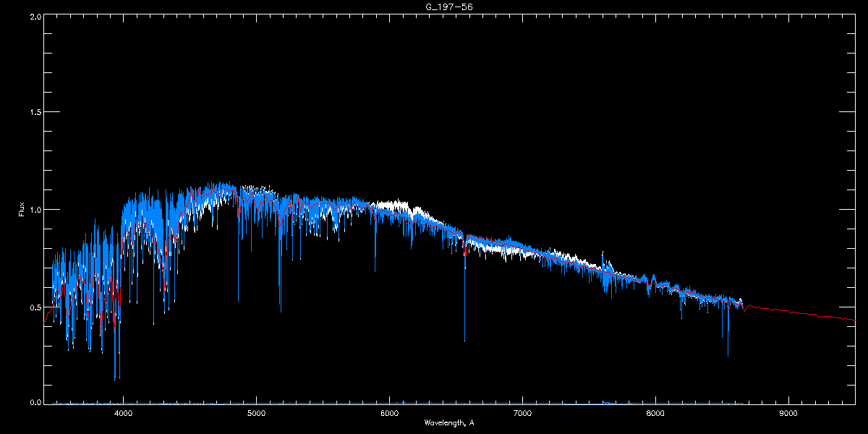The image size is (868, 434).
Task: Click the 8000 wavelength tick label
Action: (x=655, y=414)
